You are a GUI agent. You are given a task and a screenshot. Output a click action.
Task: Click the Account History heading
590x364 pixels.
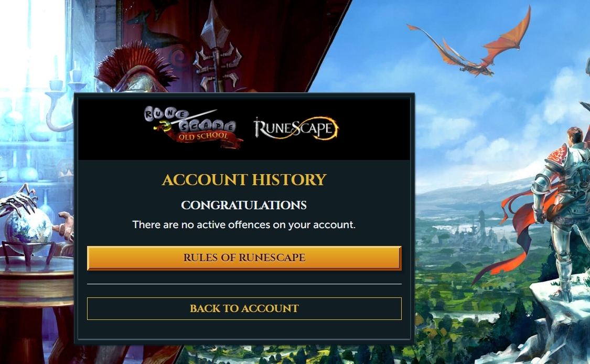(x=244, y=179)
